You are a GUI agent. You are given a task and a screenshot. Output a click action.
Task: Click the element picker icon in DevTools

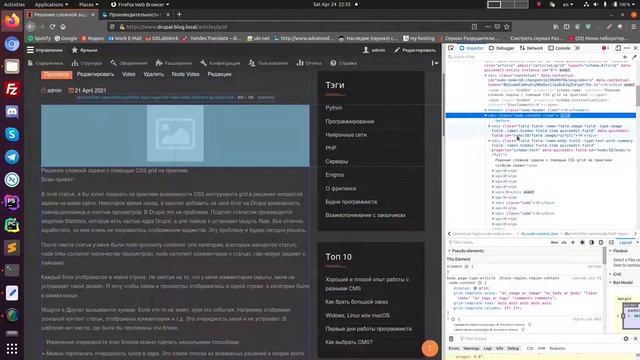[x=451, y=48]
